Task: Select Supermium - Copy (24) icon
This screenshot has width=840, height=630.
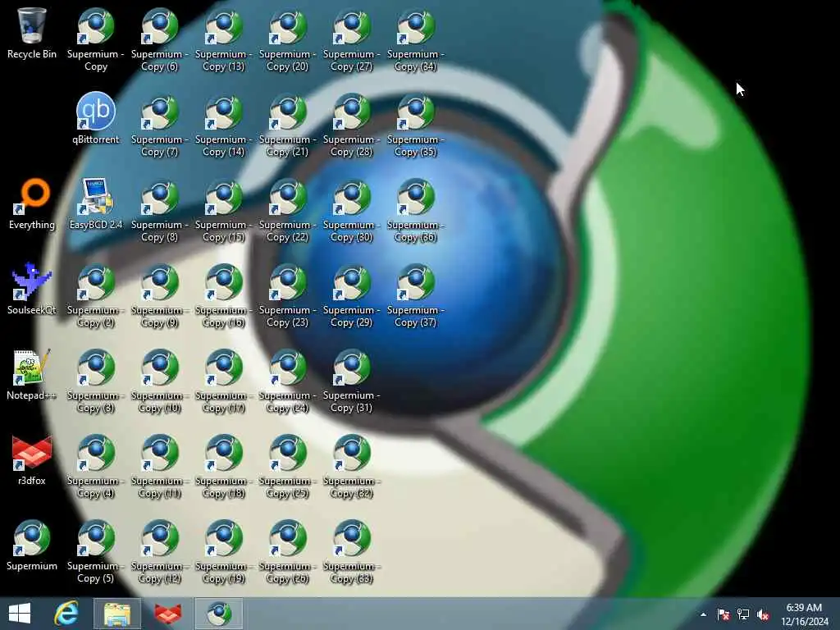Action: pyautogui.click(x=288, y=381)
